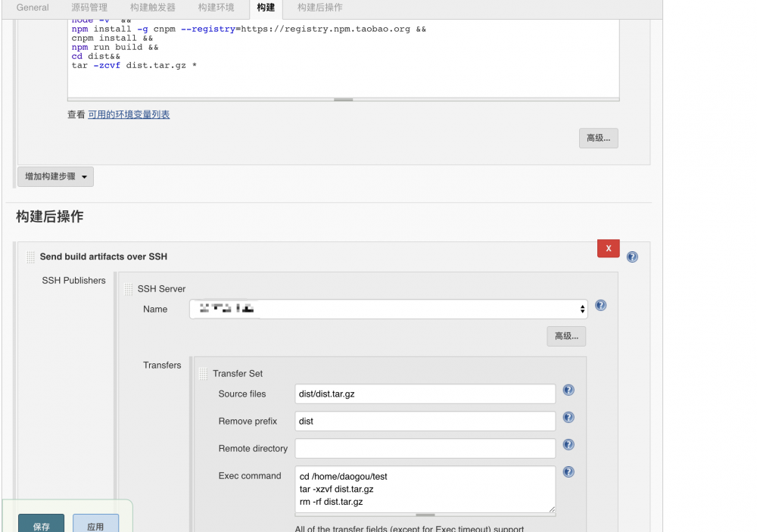The height and width of the screenshot is (532, 757).
Task: Click the 保存 save button
Action: point(41,523)
